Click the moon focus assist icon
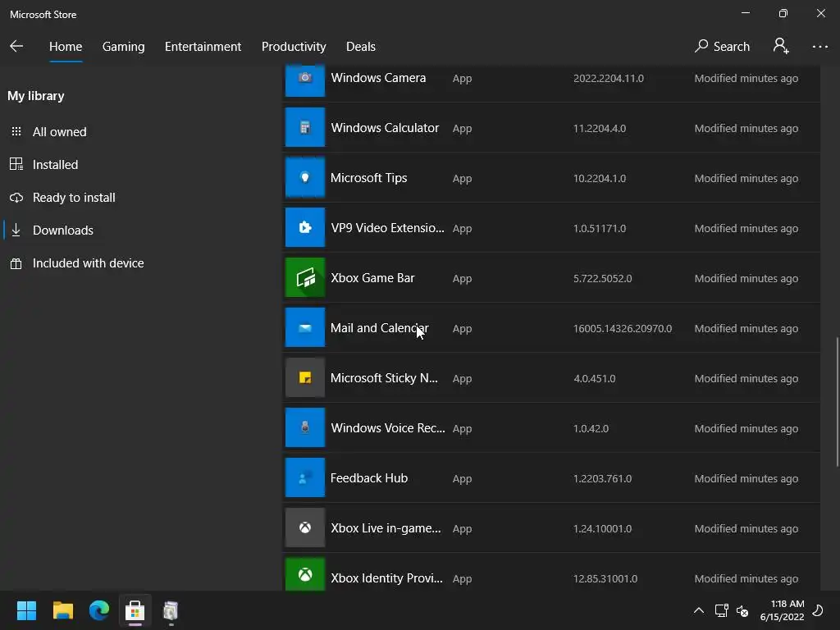The width and height of the screenshot is (840, 630). (x=818, y=610)
